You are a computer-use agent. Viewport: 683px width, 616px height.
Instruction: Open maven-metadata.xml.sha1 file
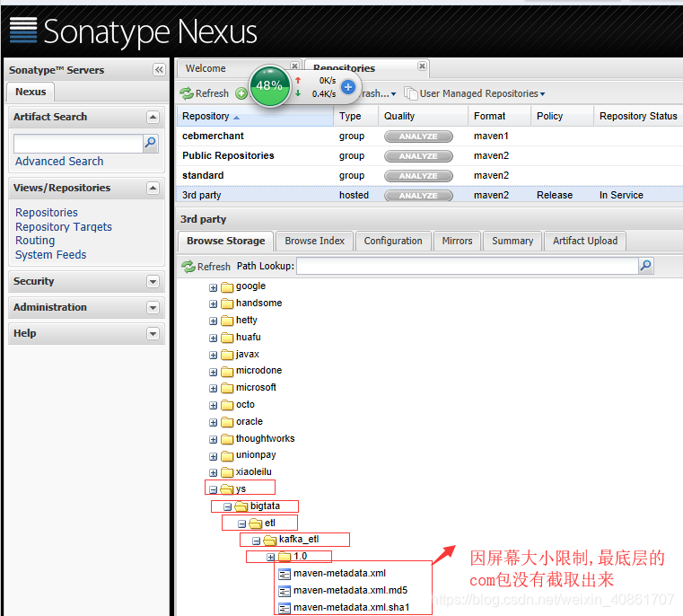click(x=351, y=607)
